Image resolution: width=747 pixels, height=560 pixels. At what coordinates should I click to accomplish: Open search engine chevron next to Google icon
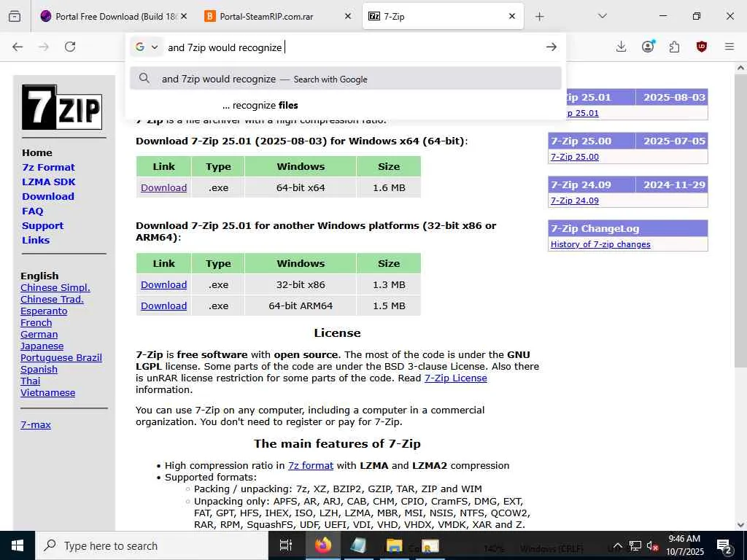tap(155, 47)
